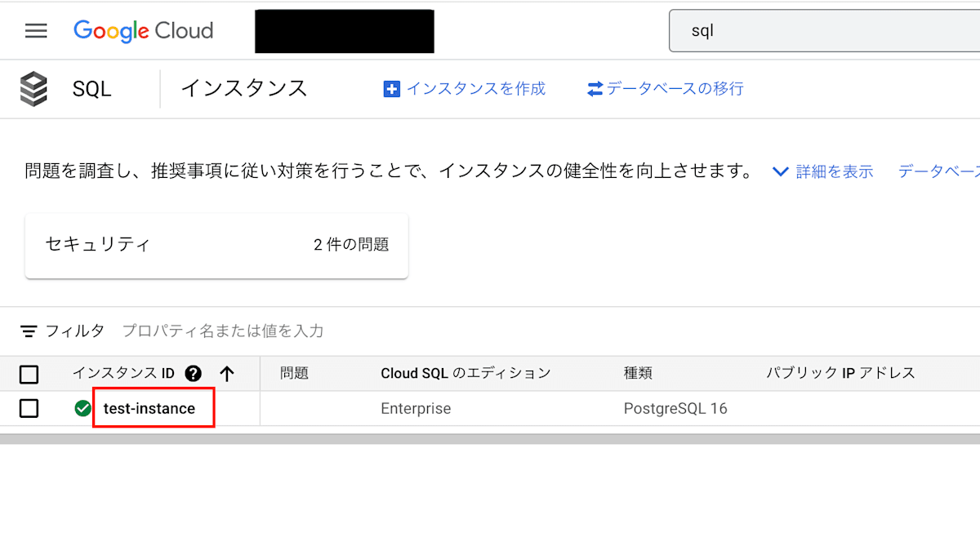Tick the checkbox for the test-instance row
The width and height of the screenshot is (980, 546).
click(x=29, y=408)
